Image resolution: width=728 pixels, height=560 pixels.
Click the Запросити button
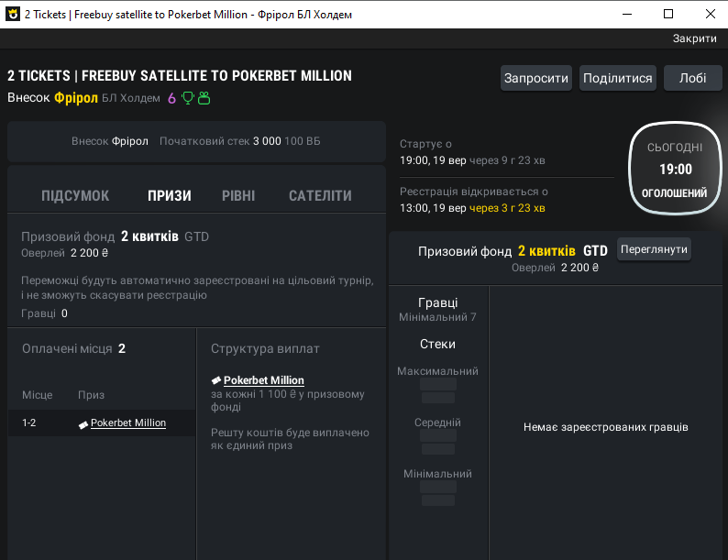(x=536, y=78)
